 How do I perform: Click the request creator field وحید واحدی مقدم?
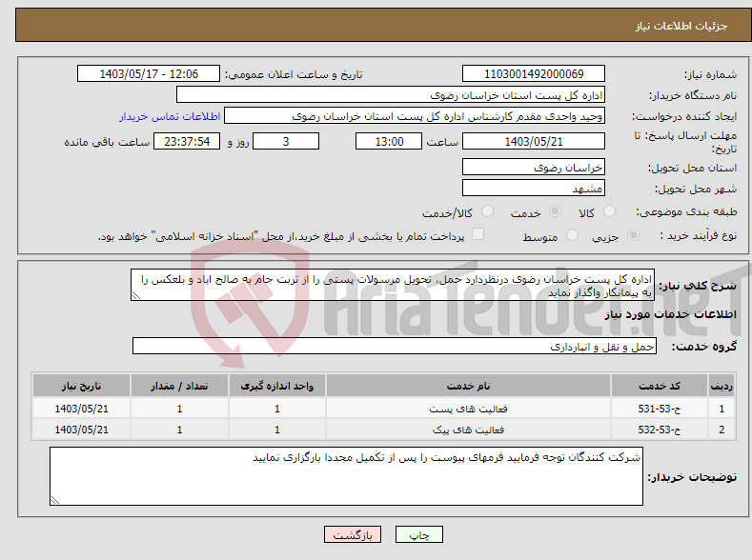click(x=415, y=116)
